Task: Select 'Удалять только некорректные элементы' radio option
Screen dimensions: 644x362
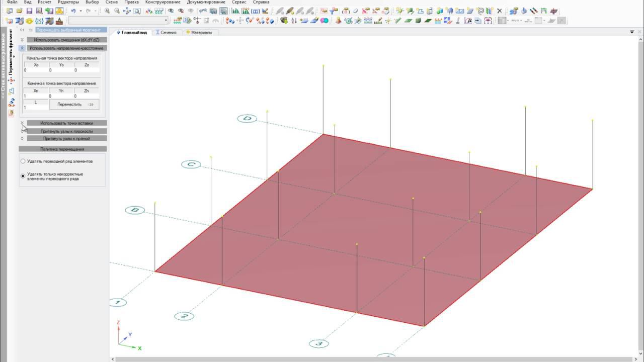Action: pos(23,176)
